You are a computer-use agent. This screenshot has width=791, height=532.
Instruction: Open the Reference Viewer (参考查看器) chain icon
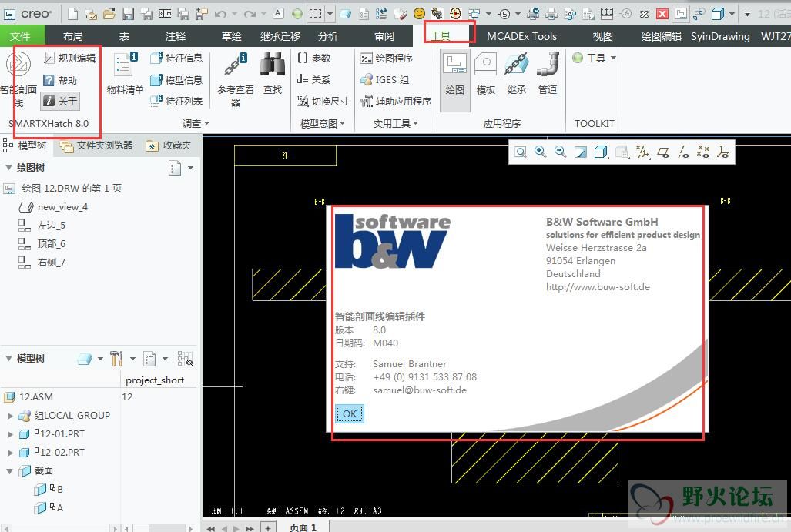236,79
